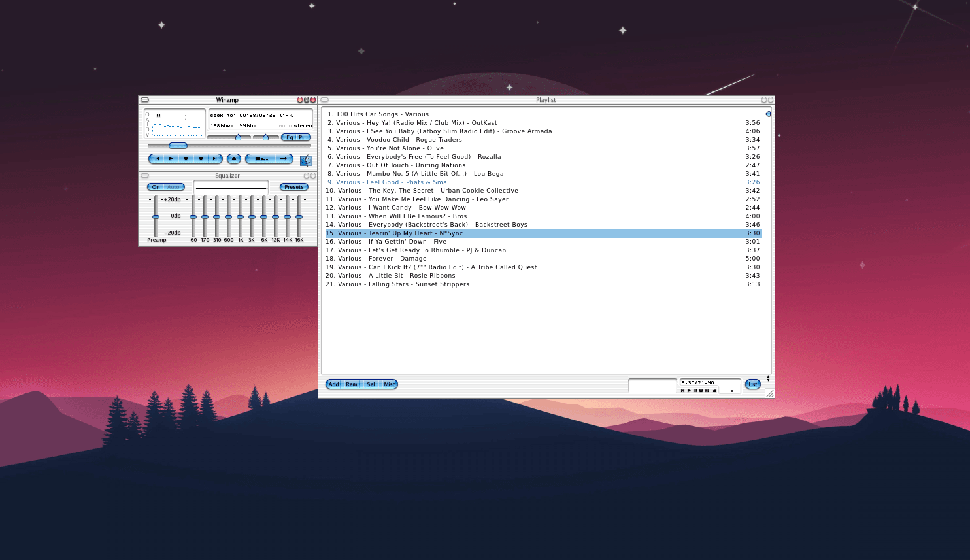The height and width of the screenshot is (560, 970).
Task: Select track 8 Mambo No. 5 - Lou Bega
Action: tap(543, 174)
